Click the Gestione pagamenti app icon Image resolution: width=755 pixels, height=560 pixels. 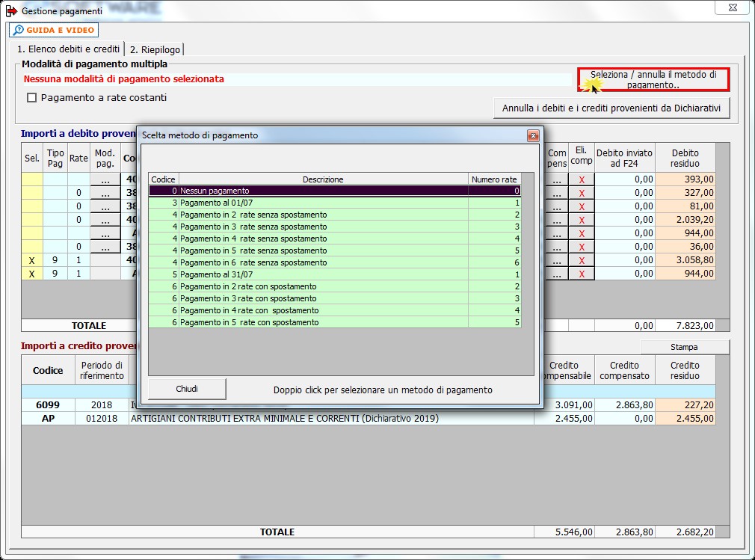[11, 10]
